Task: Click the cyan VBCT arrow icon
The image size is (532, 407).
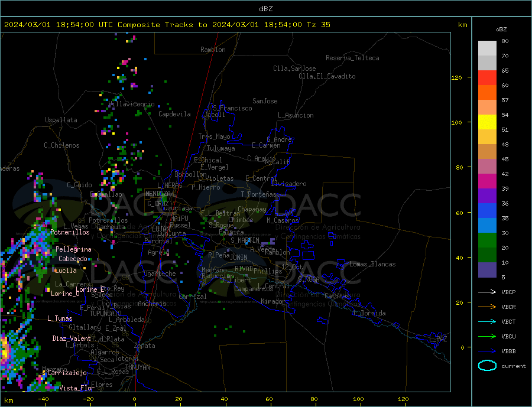Action: tap(487, 321)
